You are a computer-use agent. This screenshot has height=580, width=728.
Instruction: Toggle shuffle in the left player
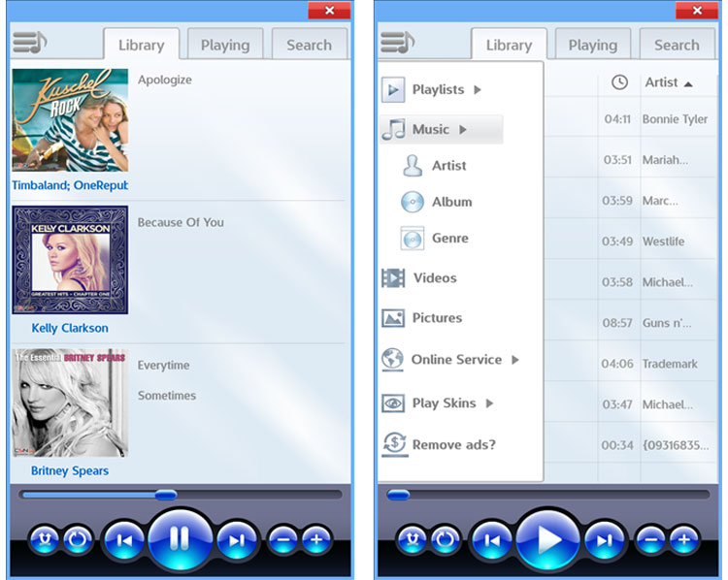click(44, 539)
